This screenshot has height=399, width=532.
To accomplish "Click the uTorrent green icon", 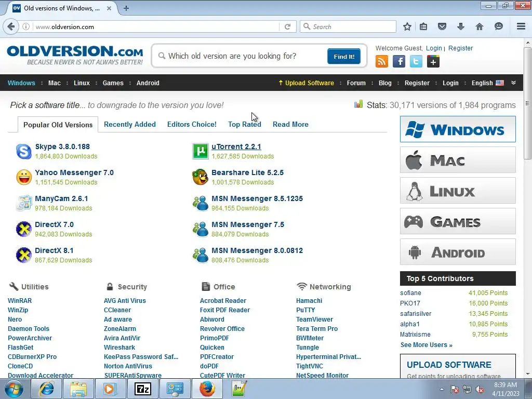I will [x=201, y=151].
